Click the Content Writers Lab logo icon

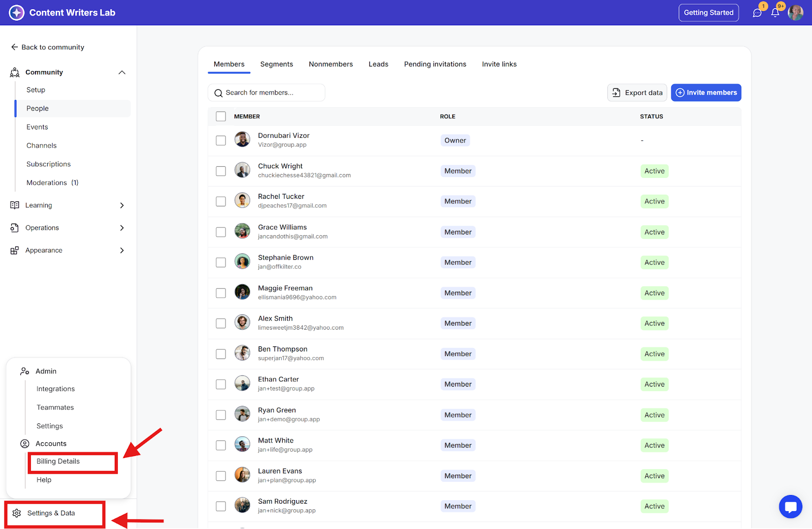(17, 13)
